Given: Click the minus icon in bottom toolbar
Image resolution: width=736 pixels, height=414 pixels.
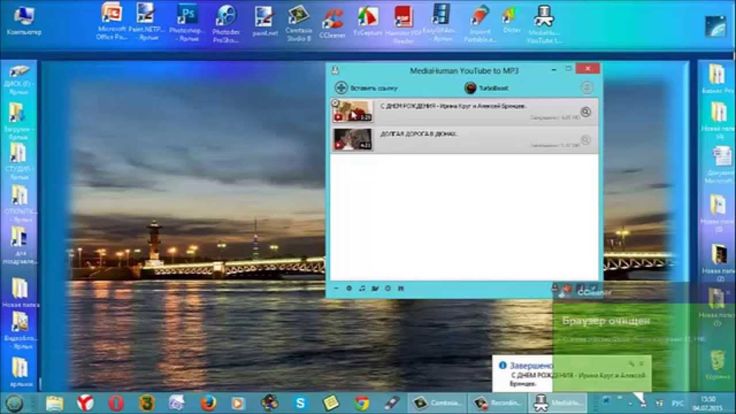Looking at the screenshot, I should pos(336,289).
